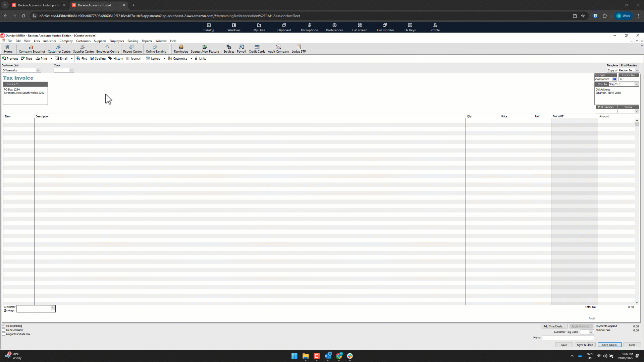The height and width of the screenshot is (362, 644).
Task: Open the Banking menu
Action: click(x=133, y=41)
